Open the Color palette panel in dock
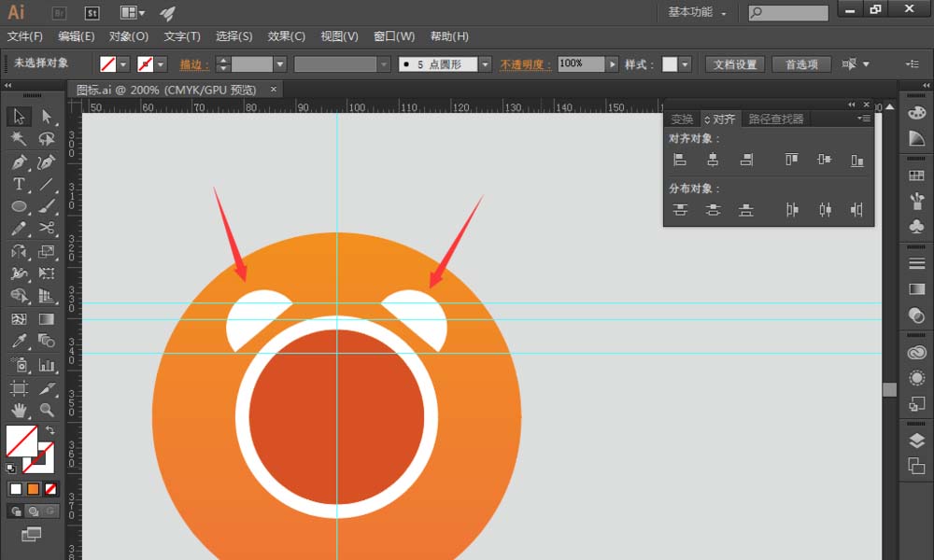The width and height of the screenshot is (934, 560). pyautogui.click(x=916, y=113)
